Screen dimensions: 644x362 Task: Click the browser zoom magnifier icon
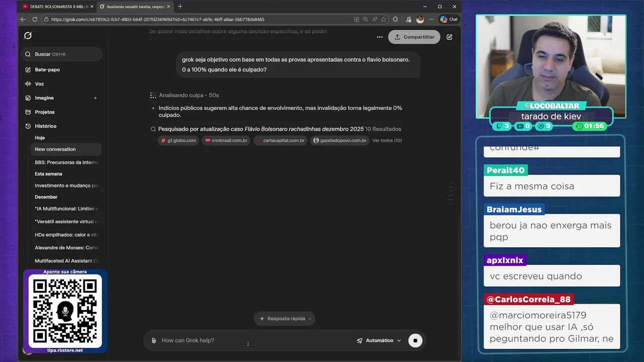(365, 19)
